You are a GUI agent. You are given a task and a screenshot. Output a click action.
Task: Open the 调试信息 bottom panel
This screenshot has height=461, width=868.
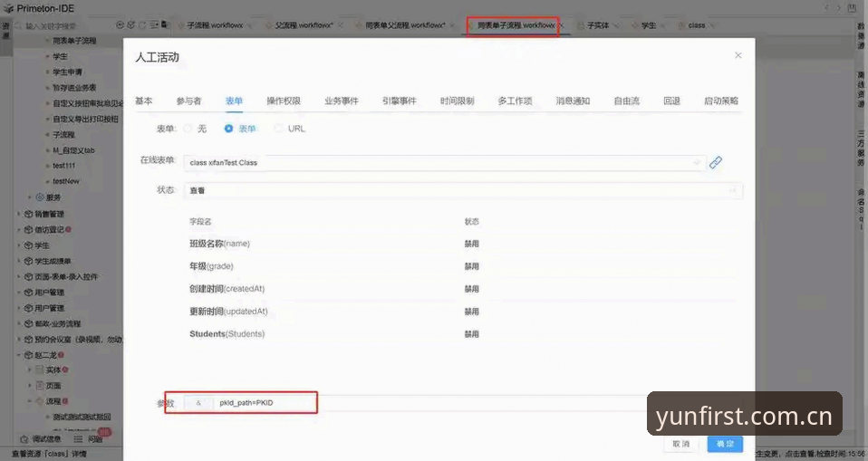pyautogui.click(x=42, y=439)
